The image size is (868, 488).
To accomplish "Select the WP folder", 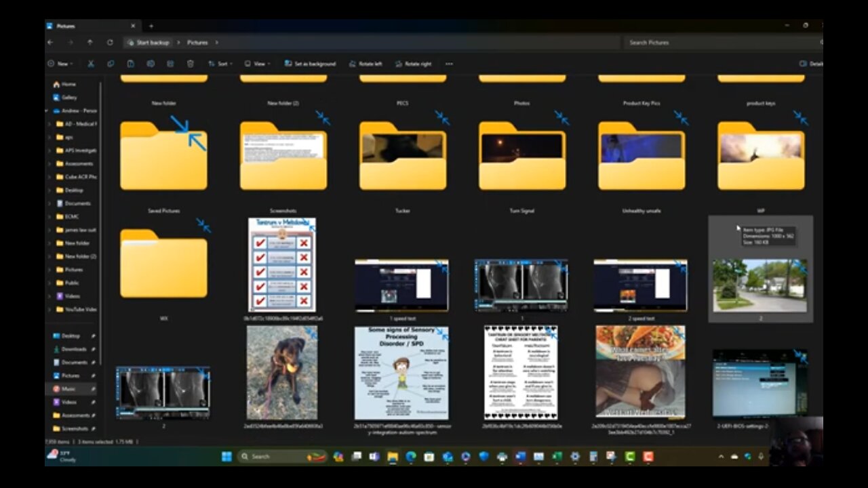I will [x=761, y=157].
